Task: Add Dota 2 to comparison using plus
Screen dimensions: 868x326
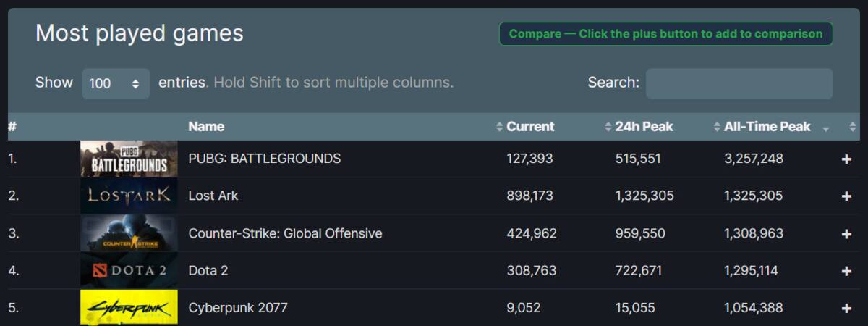Action: coord(846,271)
